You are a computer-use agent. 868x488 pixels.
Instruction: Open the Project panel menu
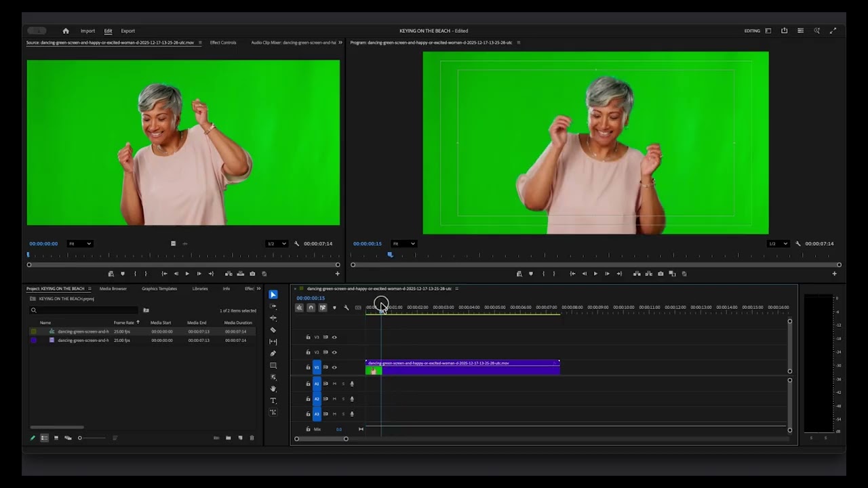pyautogui.click(x=90, y=289)
